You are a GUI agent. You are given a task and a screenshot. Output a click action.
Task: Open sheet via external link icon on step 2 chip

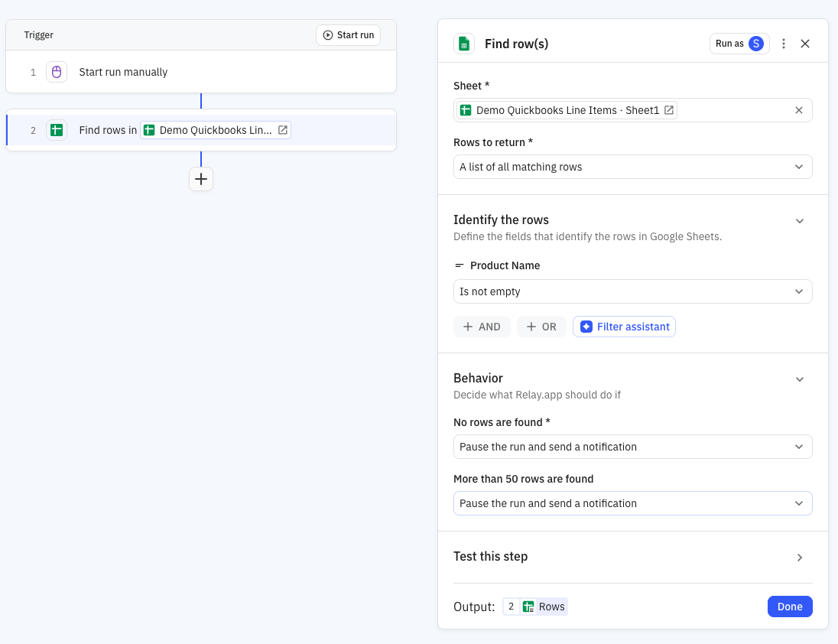point(282,130)
